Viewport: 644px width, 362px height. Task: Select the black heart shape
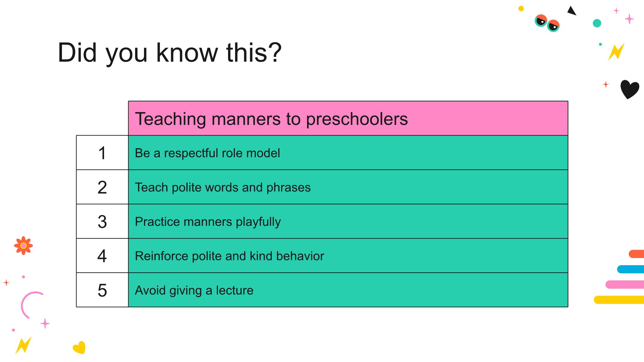[x=629, y=89]
